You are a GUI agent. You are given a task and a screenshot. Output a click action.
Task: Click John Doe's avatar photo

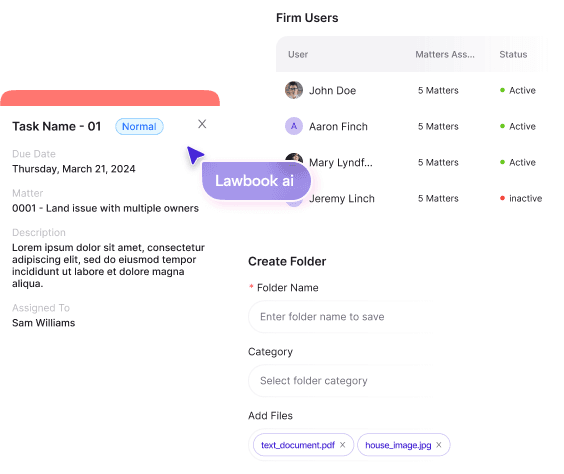coord(294,90)
